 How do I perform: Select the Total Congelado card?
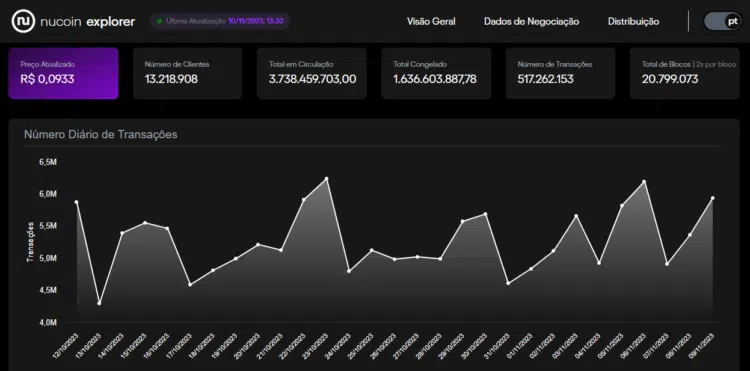point(436,73)
